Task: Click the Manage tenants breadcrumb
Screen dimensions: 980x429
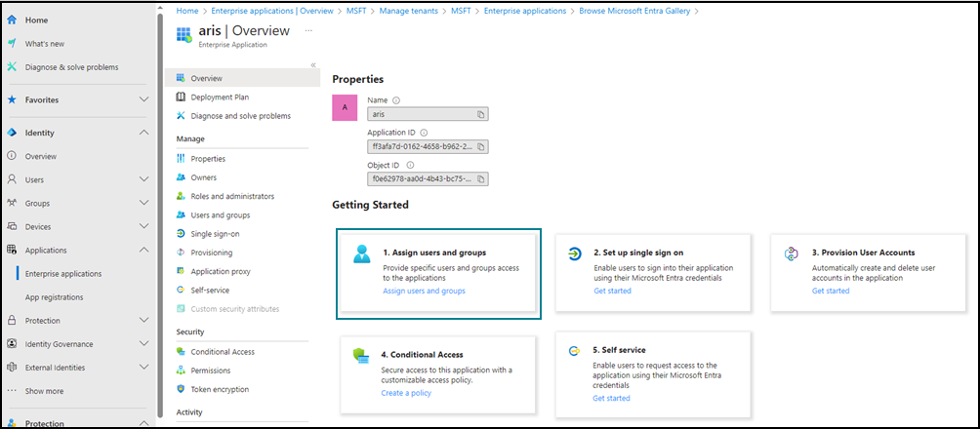Action: pyautogui.click(x=409, y=11)
